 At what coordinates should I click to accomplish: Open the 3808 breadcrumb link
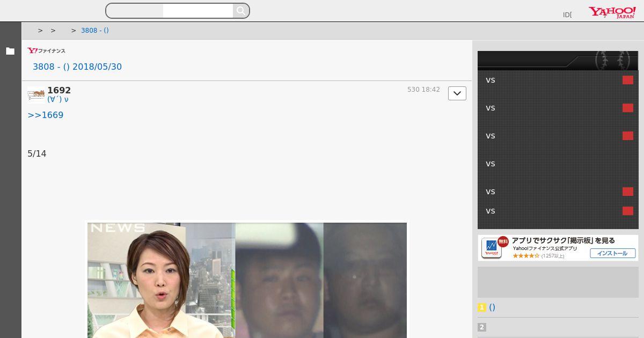(94, 31)
